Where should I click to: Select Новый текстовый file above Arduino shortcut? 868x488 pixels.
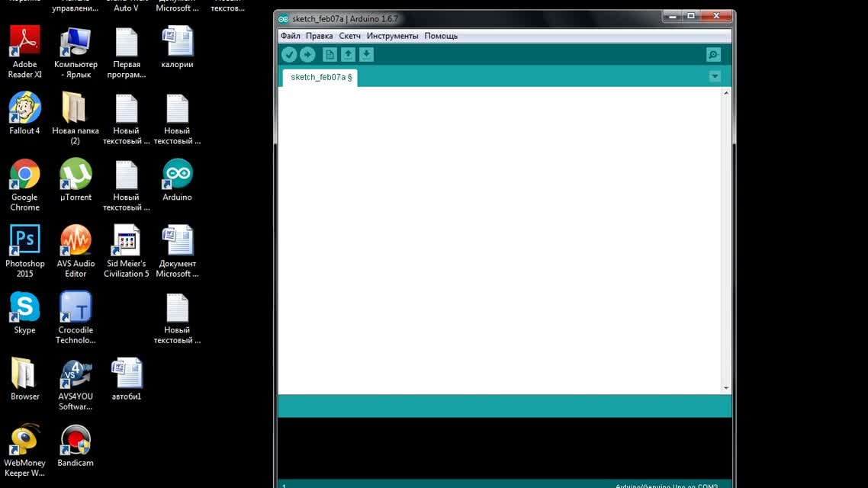(x=177, y=118)
